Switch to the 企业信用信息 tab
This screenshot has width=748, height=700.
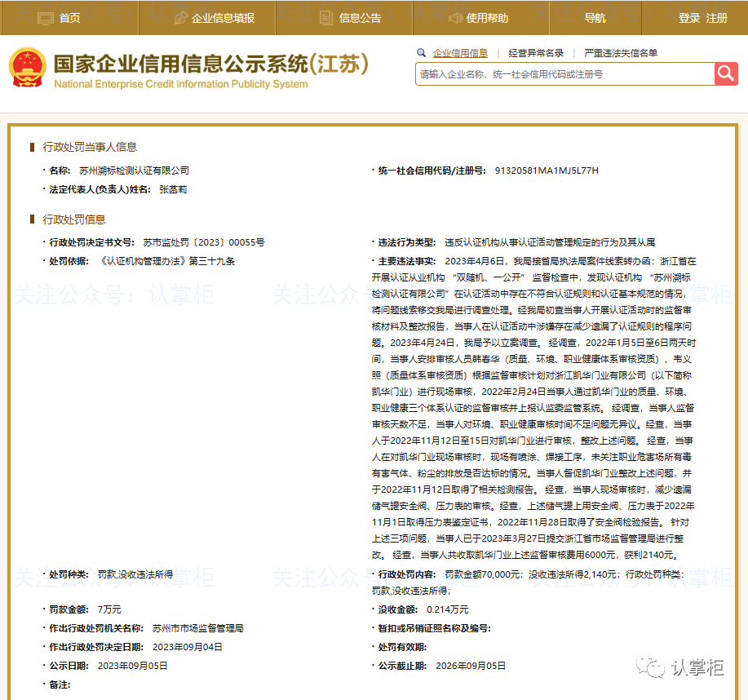459,53
